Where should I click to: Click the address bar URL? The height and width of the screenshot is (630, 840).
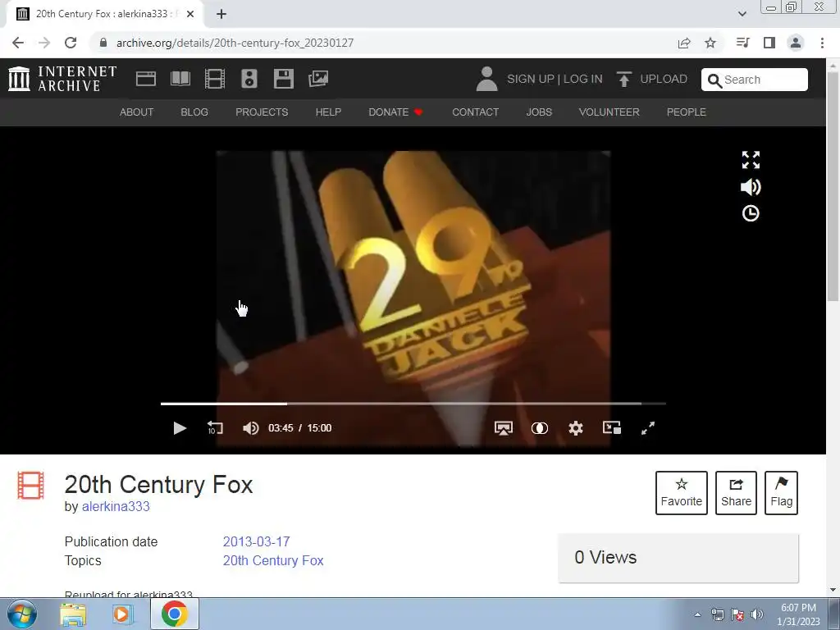pos(235,43)
